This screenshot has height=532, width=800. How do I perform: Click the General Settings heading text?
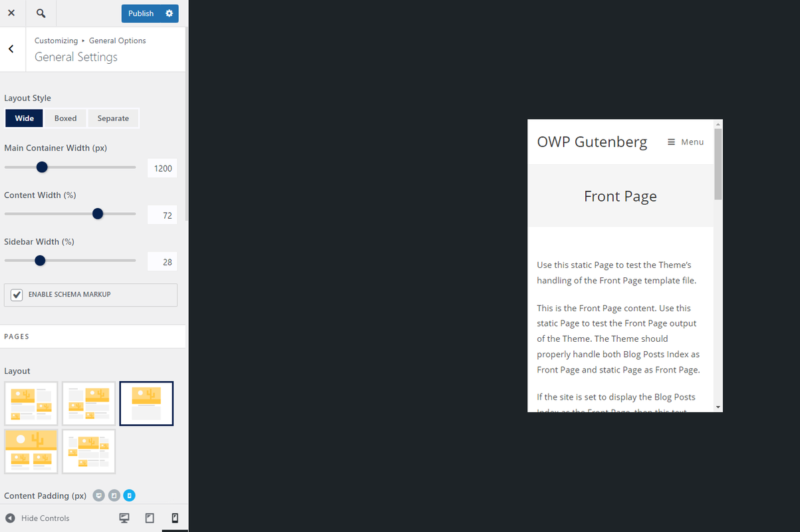[76, 57]
